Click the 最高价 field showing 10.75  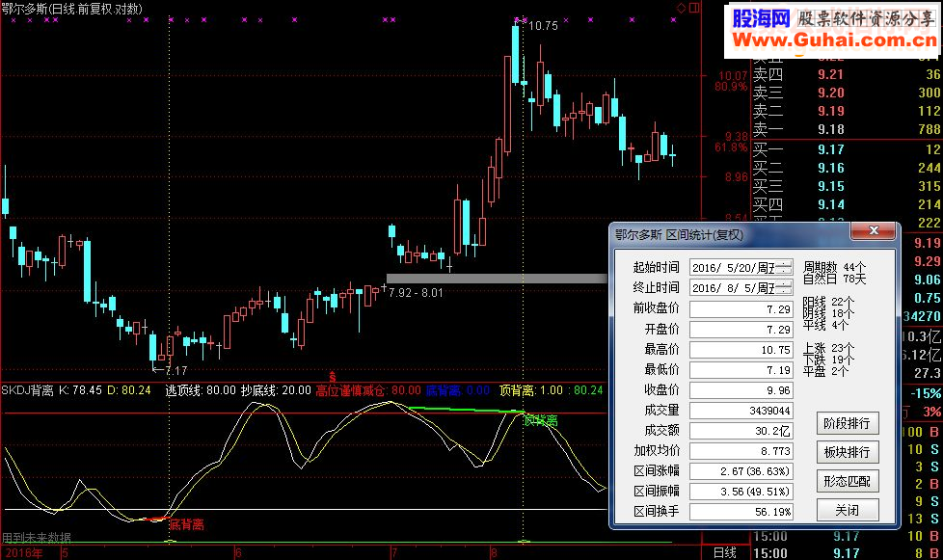coord(741,350)
